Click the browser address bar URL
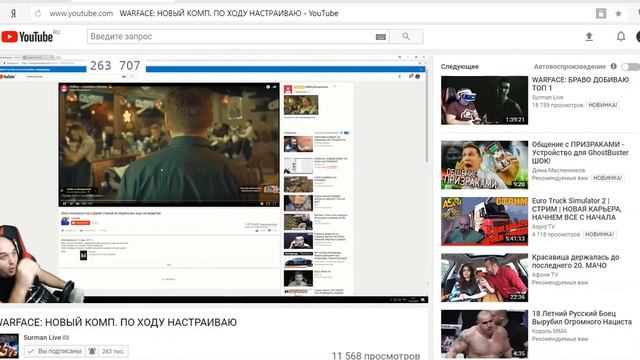The width and height of the screenshot is (640, 360). (x=81, y=13)
